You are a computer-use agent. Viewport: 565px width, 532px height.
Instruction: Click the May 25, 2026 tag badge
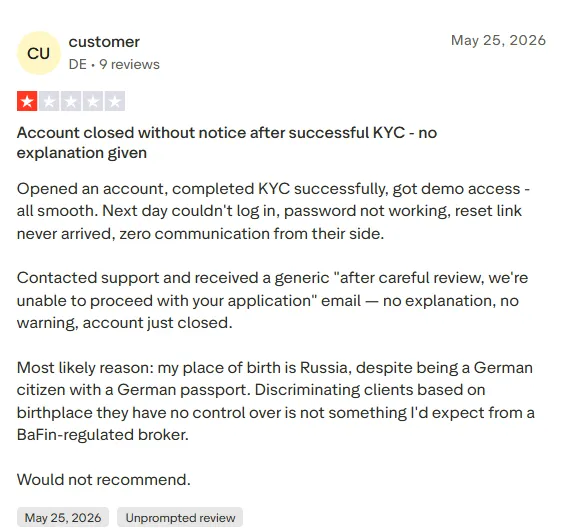63,518
